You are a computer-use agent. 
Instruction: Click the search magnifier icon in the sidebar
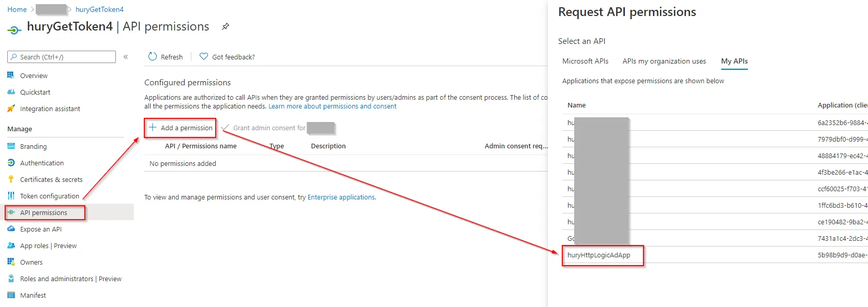pos(14,57)
